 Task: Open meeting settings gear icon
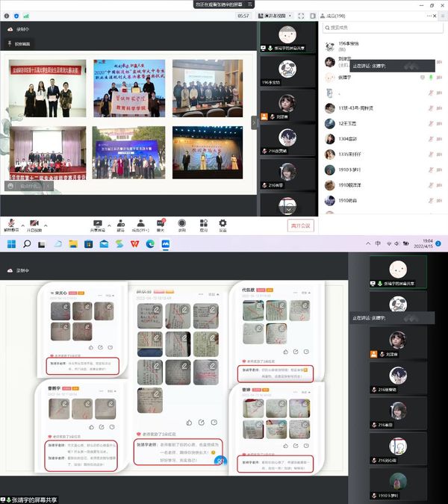tap(223, 223)
